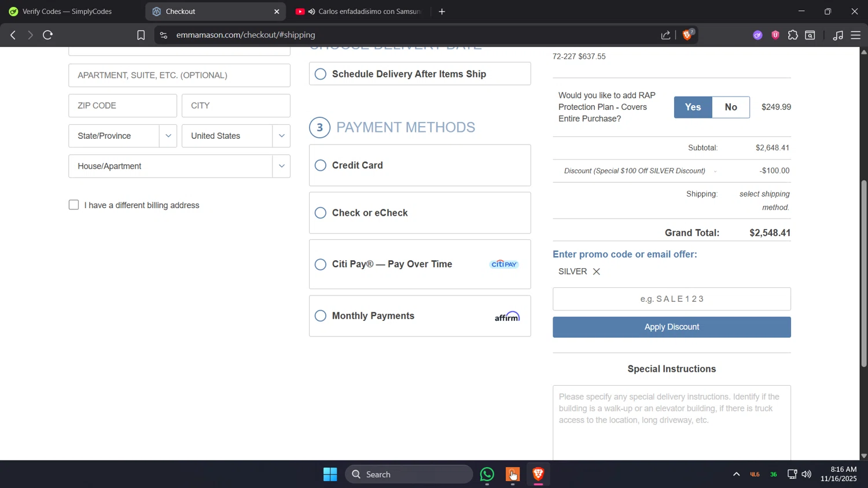Click the Citi Pay logo
The width and height of the screenshot is (868, 488).
[x=505, y=264]
